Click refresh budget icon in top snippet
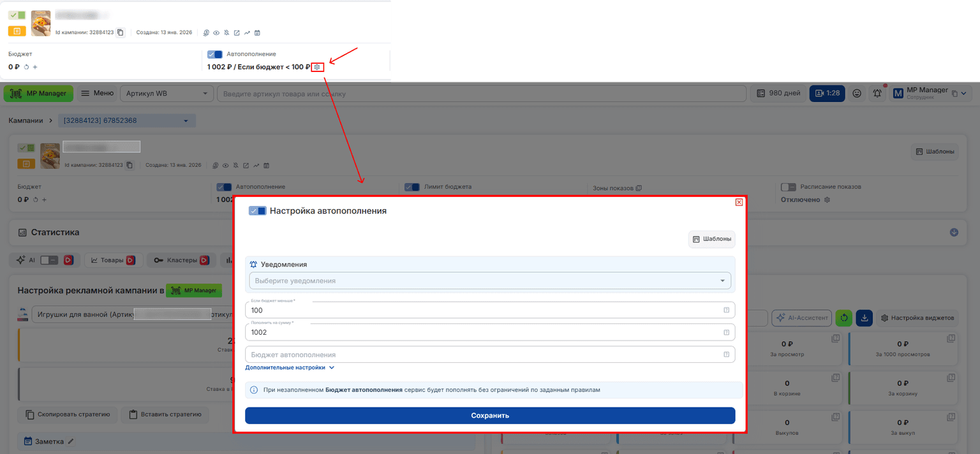The width and height of the screenshot is (980, 454). pyautogui.click(x=27, y=67)
